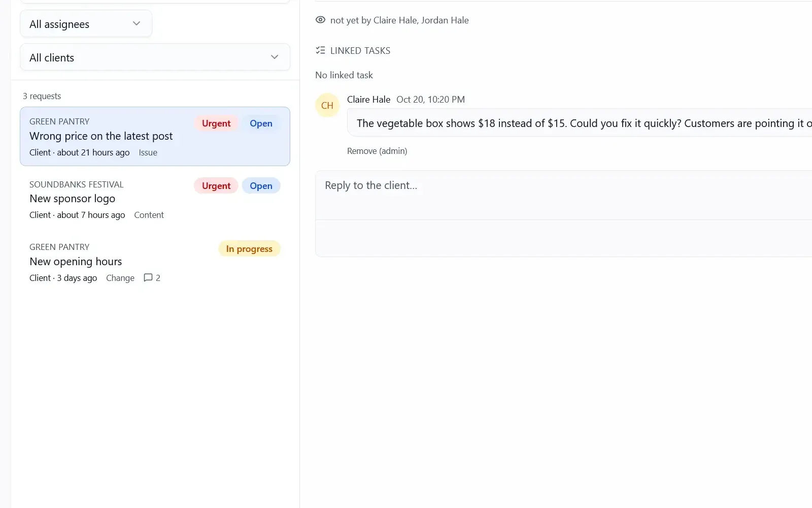The image size is (812, 508).
Task: Remove Claire Hale's message as admin
Action: (x=377, y=151)
